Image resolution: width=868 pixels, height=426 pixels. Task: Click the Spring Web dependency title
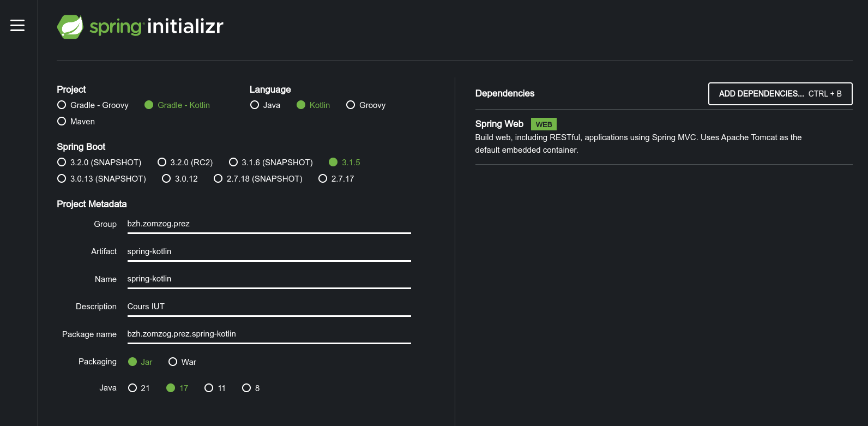(x=499, y=124)
